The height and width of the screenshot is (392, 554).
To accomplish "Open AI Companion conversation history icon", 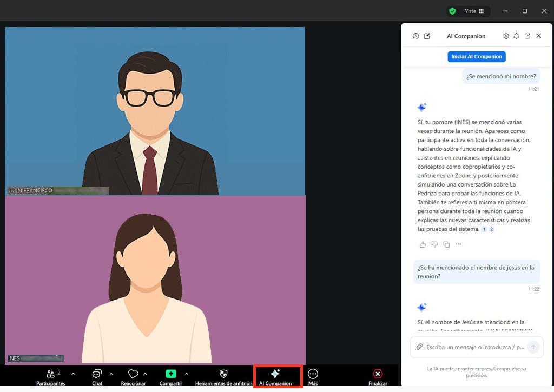I will (x=416, y=36).
